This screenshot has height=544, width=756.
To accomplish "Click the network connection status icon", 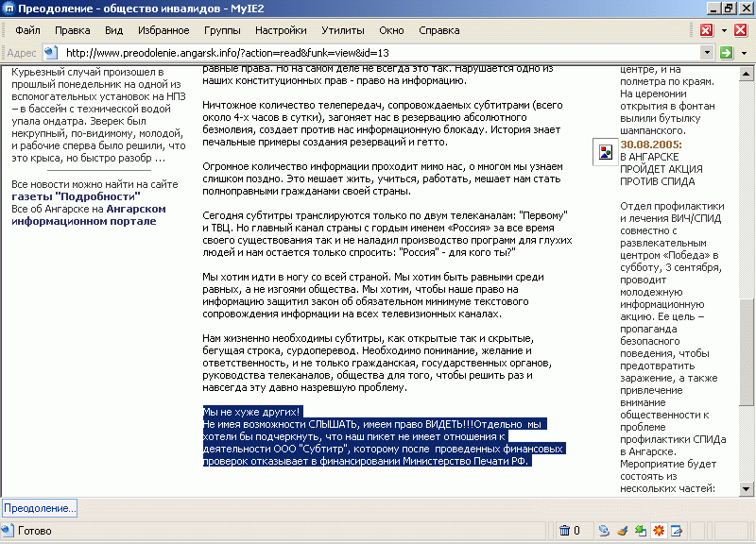I will (604, 531).
